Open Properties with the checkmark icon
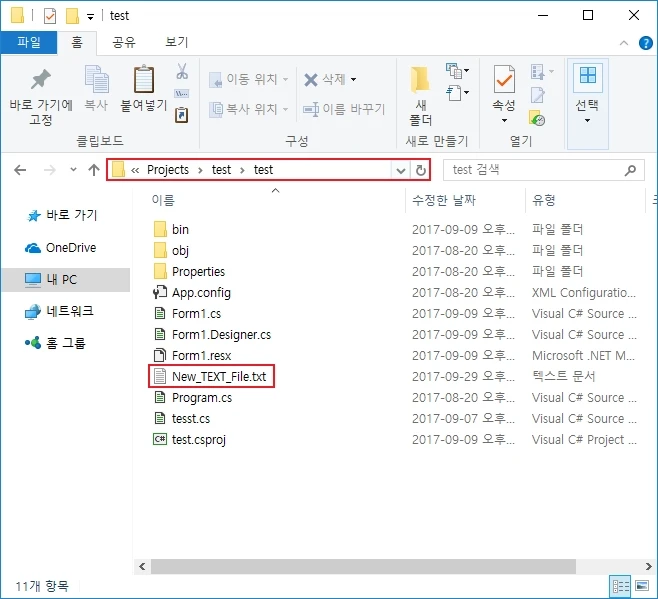 tap(504, 81)
